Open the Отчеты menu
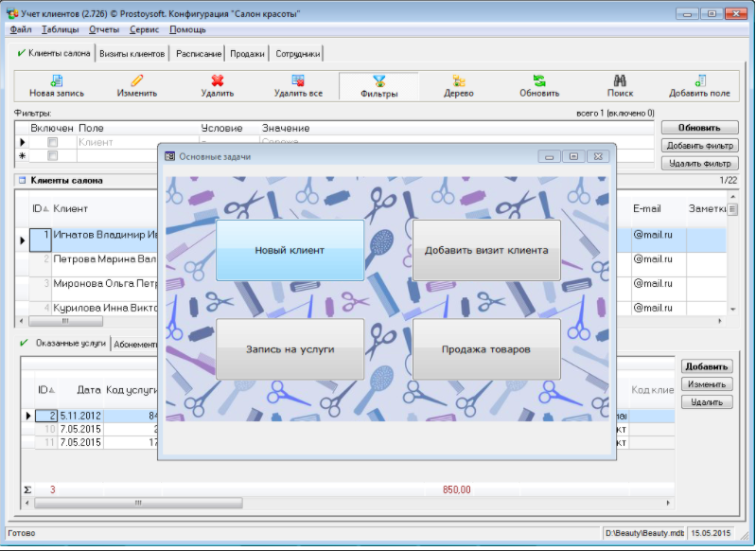 (x=104, y=29)
